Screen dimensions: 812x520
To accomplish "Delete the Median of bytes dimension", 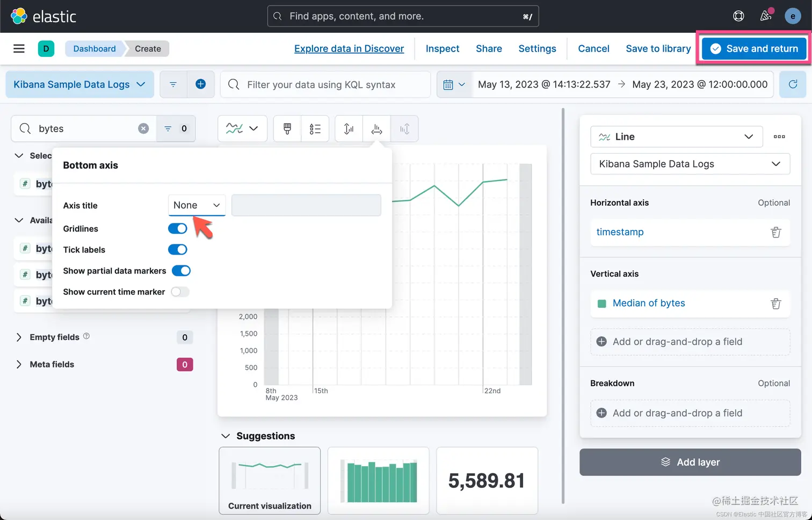I will [x=776, y=304].
